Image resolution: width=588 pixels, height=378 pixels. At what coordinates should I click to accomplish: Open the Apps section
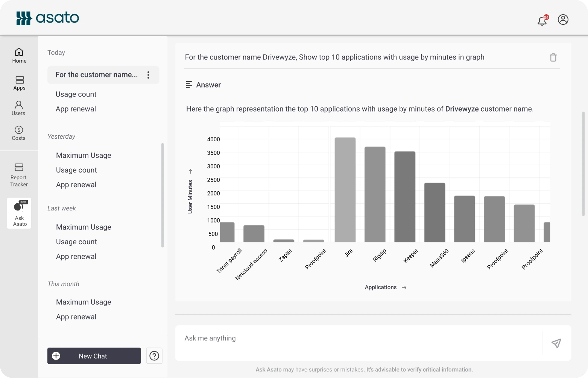pos(19,83)
